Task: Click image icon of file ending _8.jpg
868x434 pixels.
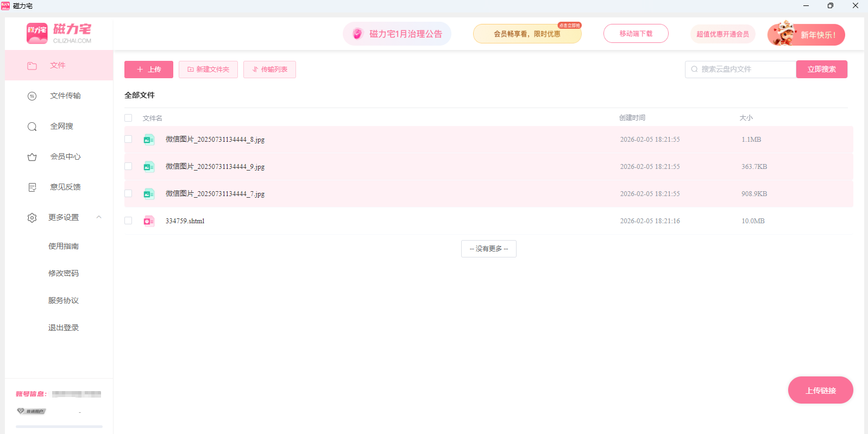Action: pyautogui.click(x=149, y=140)
